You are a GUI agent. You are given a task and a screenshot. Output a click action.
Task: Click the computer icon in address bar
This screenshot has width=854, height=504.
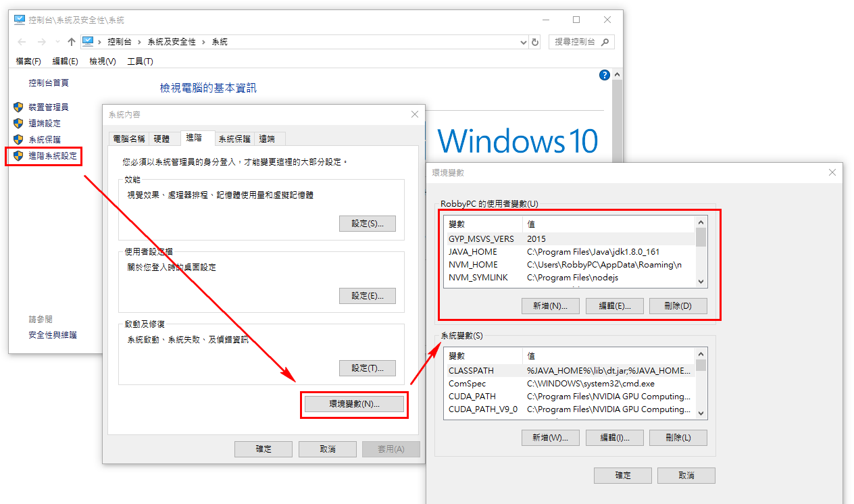(88, 41)
